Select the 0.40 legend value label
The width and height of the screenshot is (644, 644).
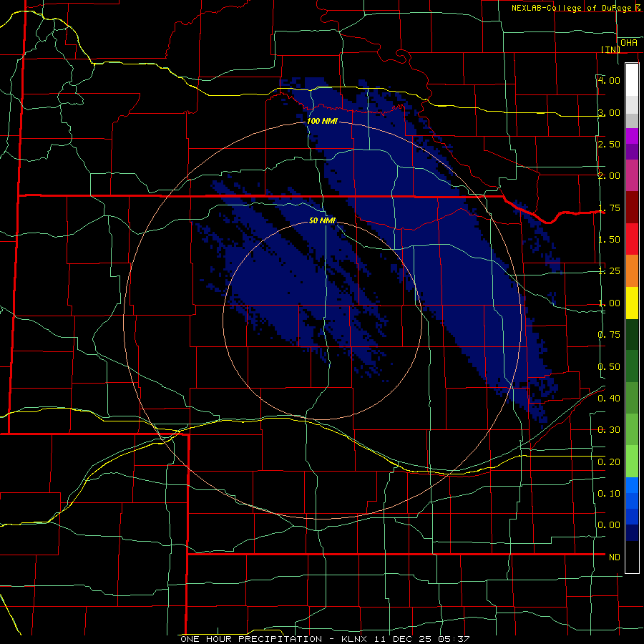click(609, 399)
